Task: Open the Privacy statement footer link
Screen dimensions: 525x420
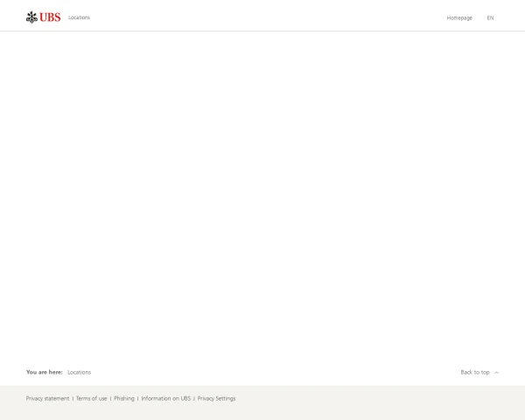Action: coord(47,398)
